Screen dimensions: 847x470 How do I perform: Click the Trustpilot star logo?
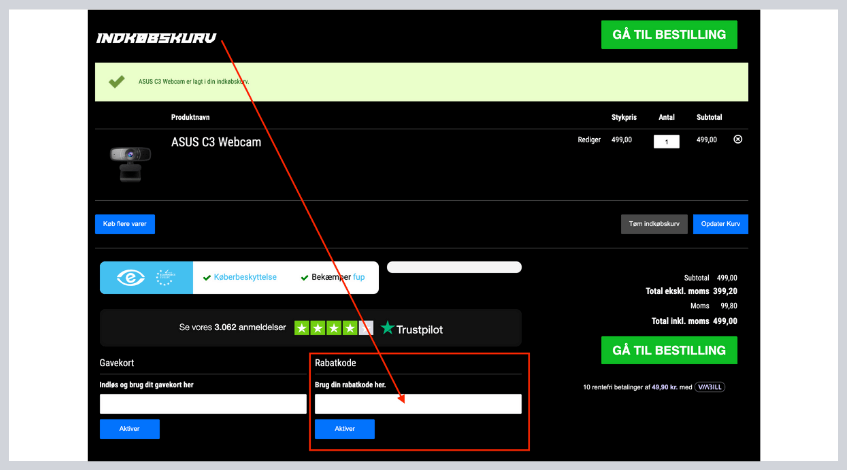(387, 328)
